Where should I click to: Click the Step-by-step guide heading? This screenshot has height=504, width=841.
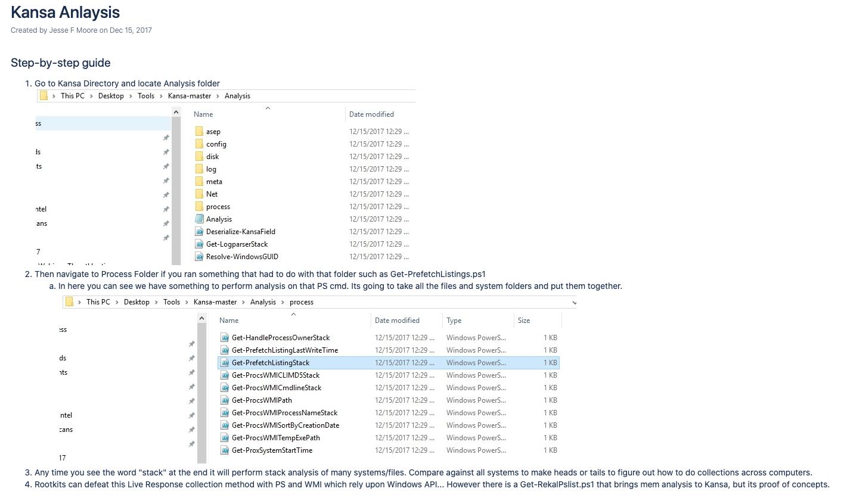61,63
